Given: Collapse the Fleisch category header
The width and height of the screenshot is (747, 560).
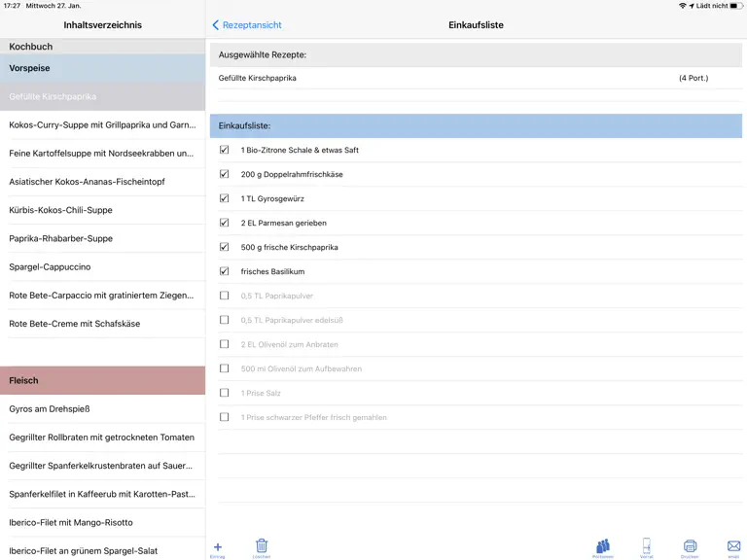Looking at the screenshot, I should pyautogui.click(x=102, y=380).
